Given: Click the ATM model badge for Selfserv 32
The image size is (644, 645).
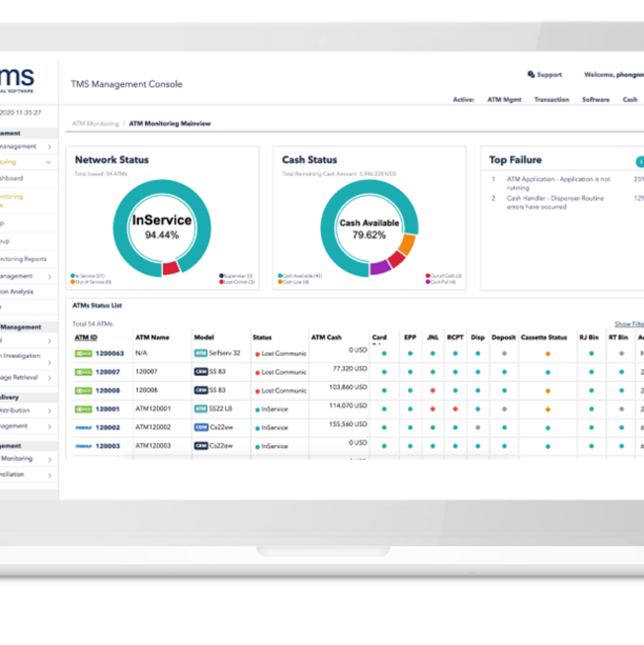Looking at the screenshot, I should point(201,353).
